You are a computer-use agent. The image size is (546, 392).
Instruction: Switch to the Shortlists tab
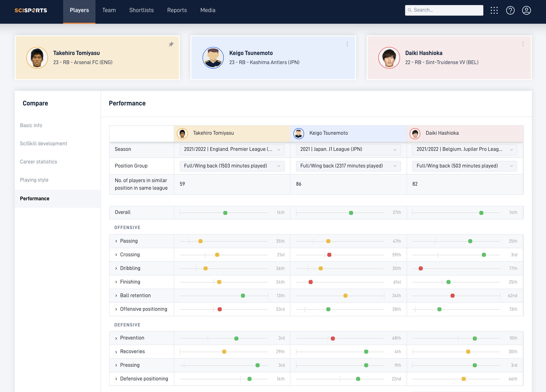141,10
